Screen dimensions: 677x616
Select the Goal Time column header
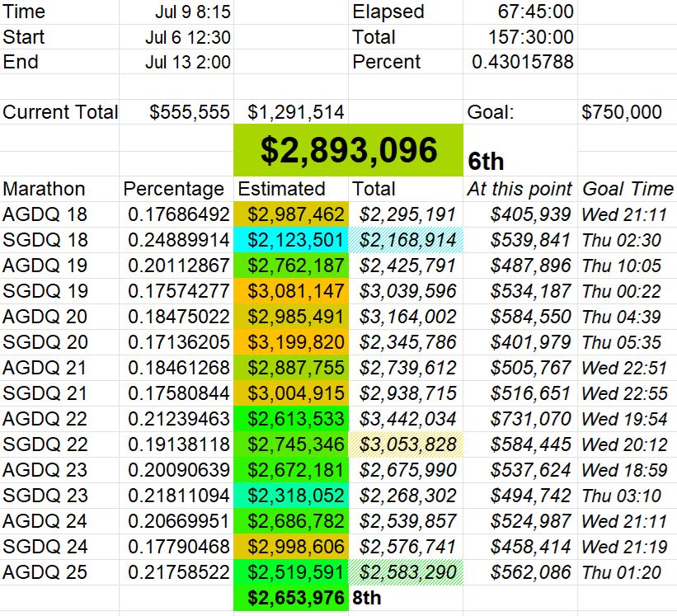coord(627,189)
